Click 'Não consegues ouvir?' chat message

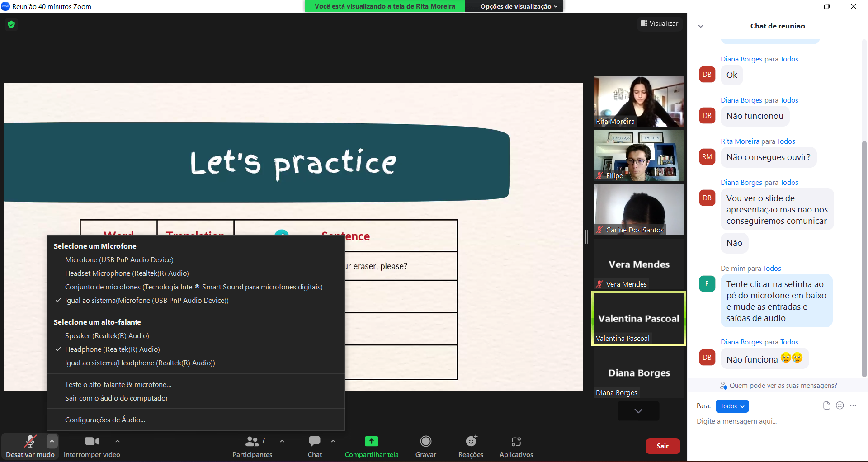click(x=768, y=157)
